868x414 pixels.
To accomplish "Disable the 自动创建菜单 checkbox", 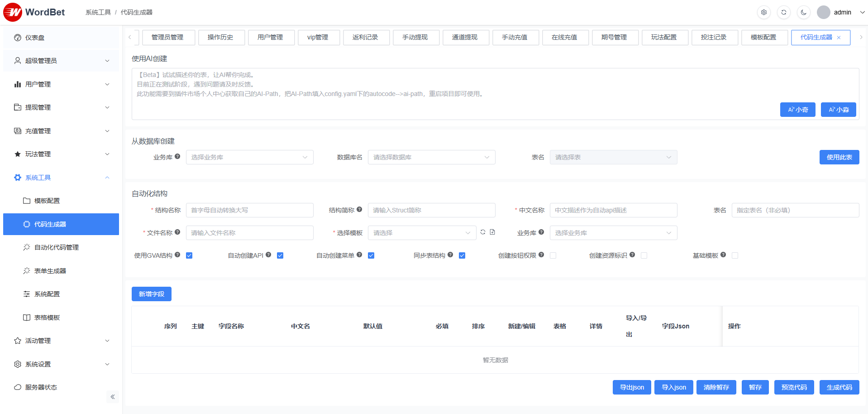I will coord(371,255).
